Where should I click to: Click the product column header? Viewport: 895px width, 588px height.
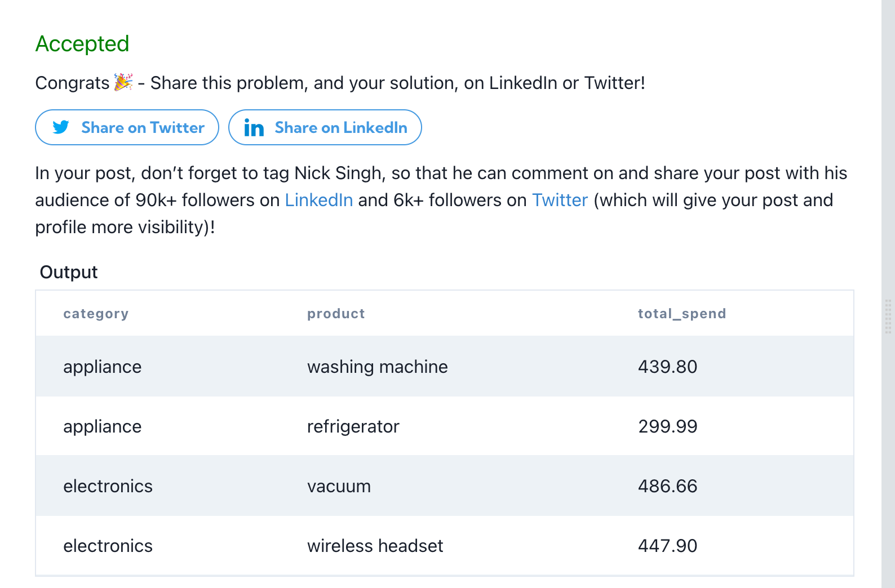pyautogui.click(x=336, y=314)
